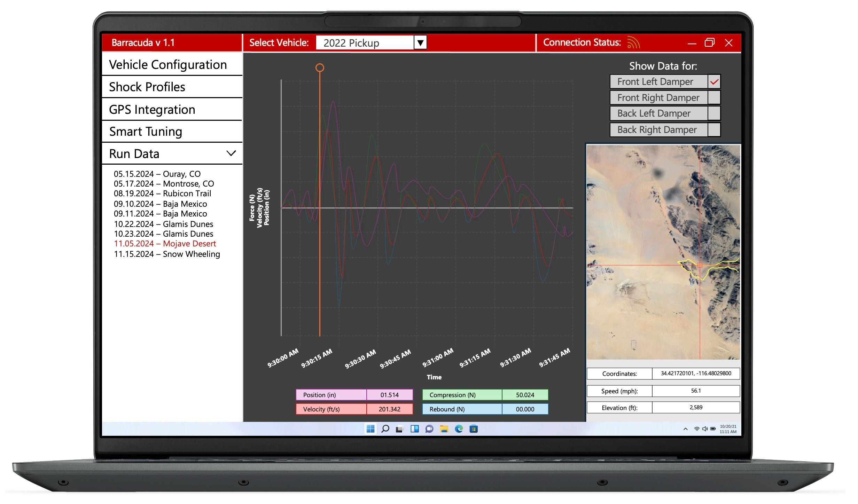Click the orange circle on the time cursor

click(320, 68)
